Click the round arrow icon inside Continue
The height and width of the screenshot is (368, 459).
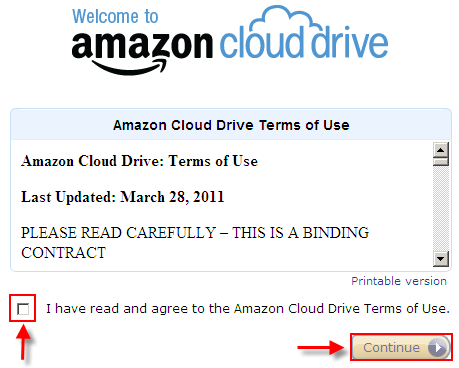click(438, 348)
